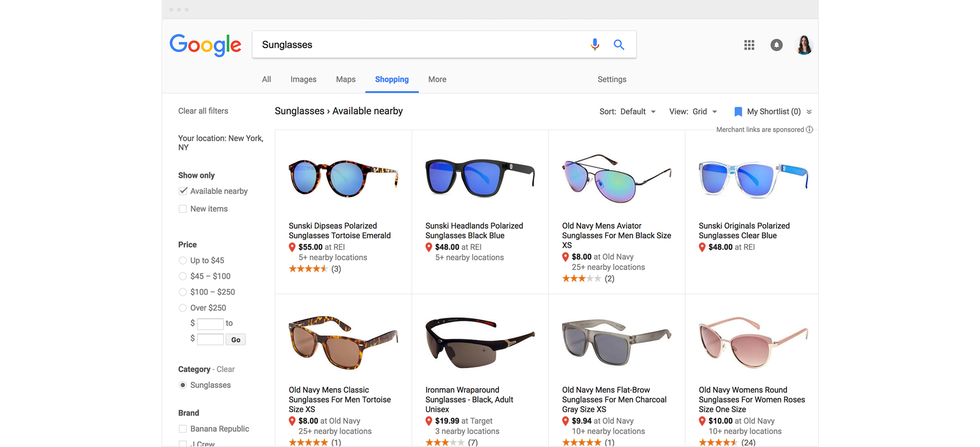
Task: Click map pin beside Headlands $48.00 at REI
Action: [x=428, y=247]
